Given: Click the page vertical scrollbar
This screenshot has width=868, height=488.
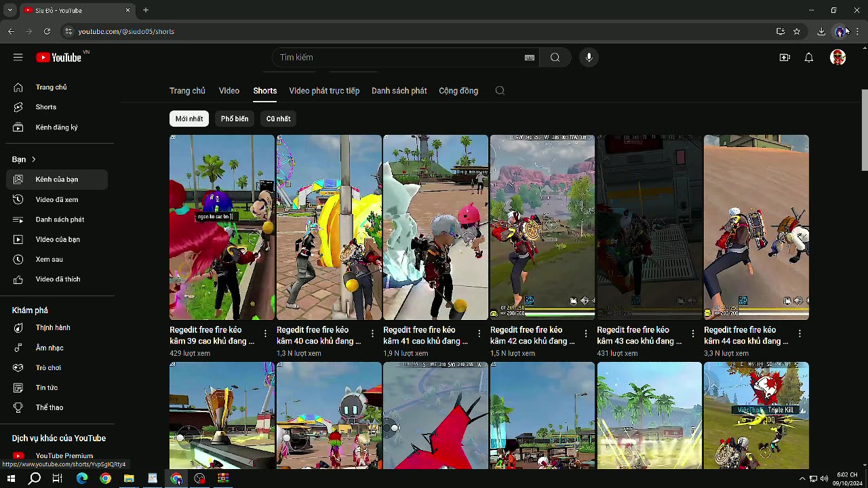Looking at the screenshot, I should coord(865,130).
